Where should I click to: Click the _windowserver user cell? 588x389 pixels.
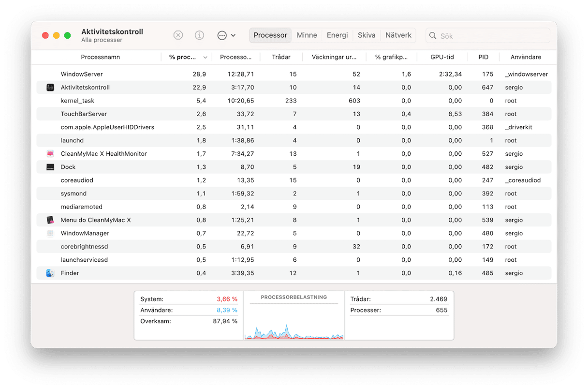[526, 75]
